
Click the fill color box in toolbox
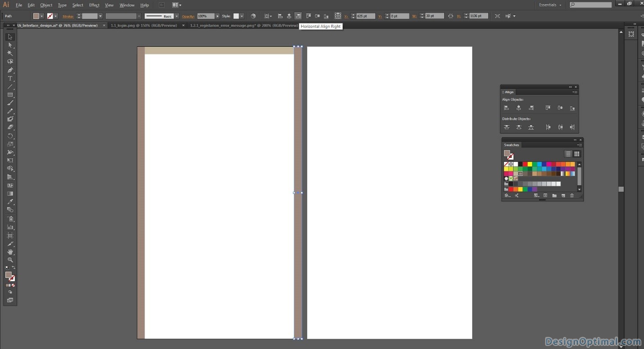coord(9,274)
